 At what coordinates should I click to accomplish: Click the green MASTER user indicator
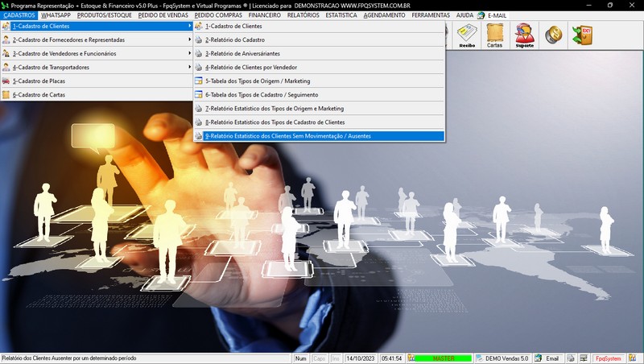click(x=443, y=358)
